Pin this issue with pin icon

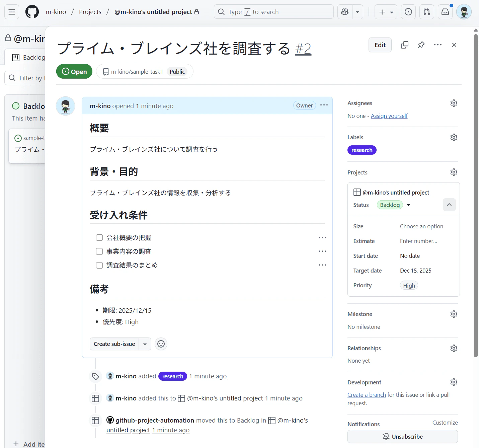[421, 45]
